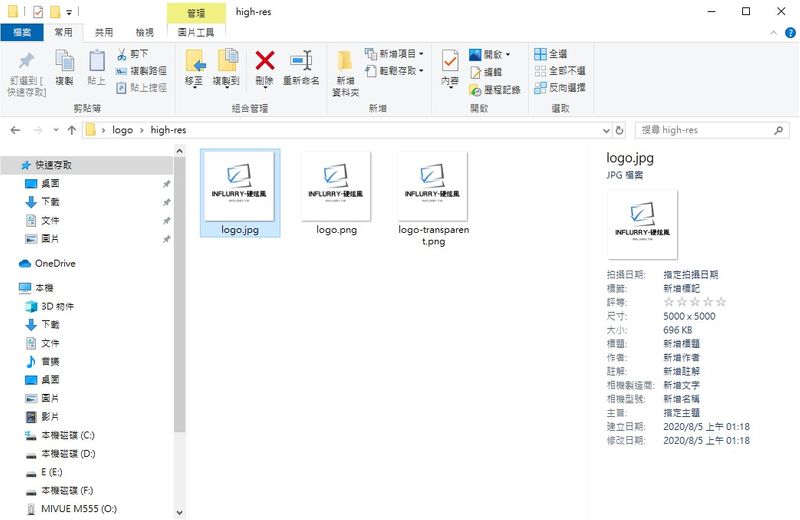Delete logo.jpg with red X
The height and width of the screenshot is (520, 800).
(x=265, y=69)
